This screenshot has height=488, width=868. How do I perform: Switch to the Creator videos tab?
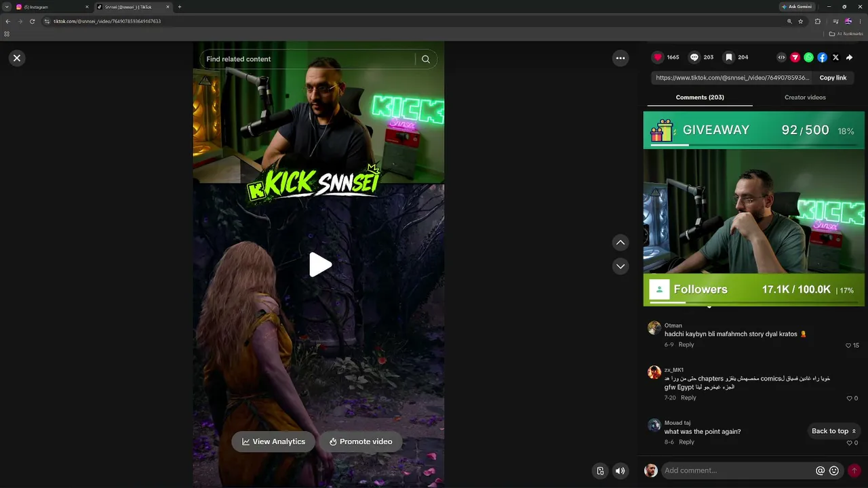coord(805,98)
